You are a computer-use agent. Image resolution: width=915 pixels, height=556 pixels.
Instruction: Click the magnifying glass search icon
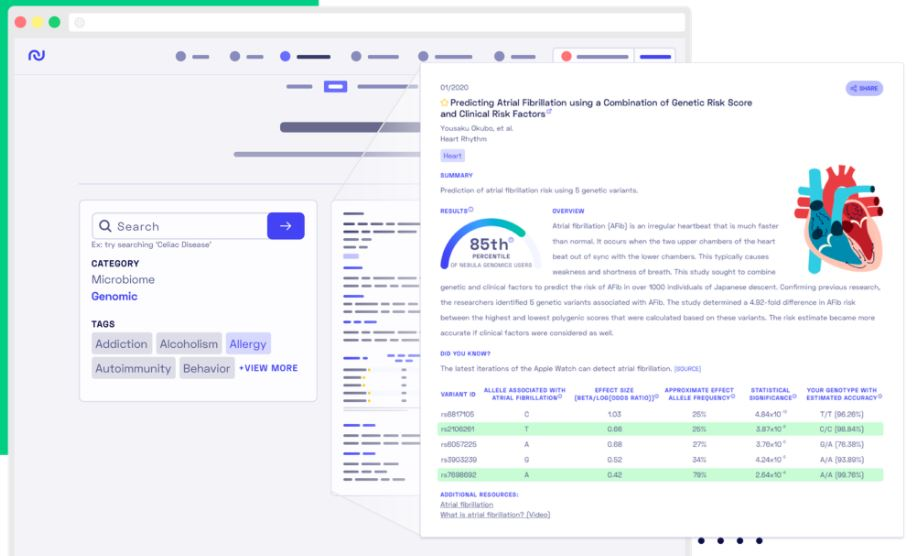tap(105, 226)
